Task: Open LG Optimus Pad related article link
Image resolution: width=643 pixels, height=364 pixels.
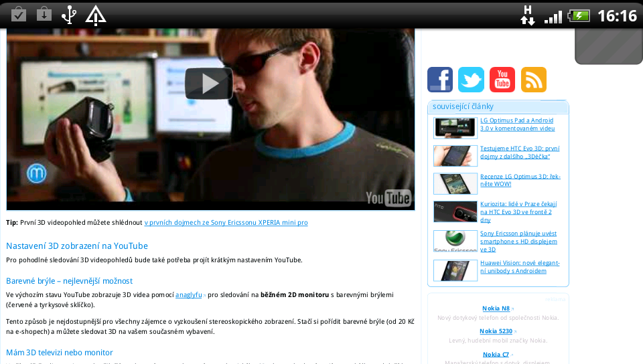Action: [x=517, y=124]
